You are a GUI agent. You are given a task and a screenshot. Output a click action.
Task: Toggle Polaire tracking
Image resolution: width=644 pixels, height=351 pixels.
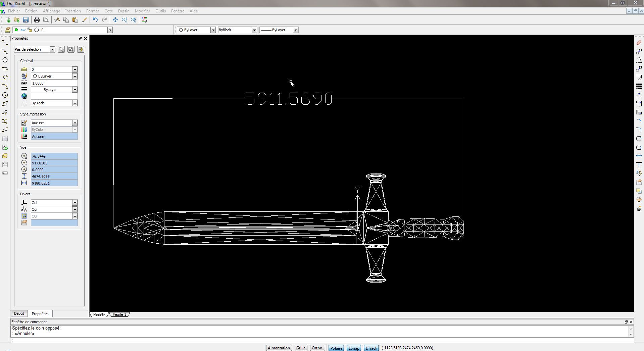(336, 348)
